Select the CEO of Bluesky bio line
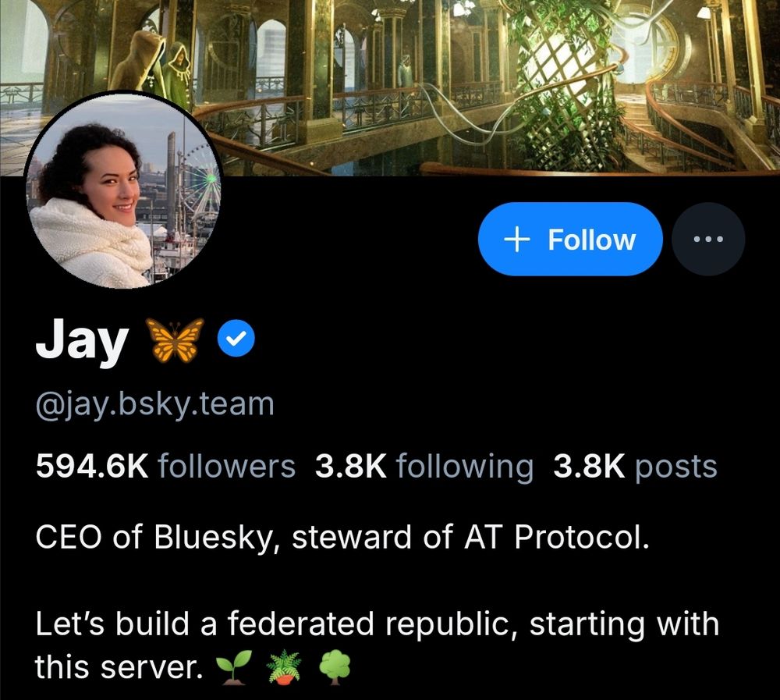Viewport: 780px width, 700px height. click(x=342, y=538)
